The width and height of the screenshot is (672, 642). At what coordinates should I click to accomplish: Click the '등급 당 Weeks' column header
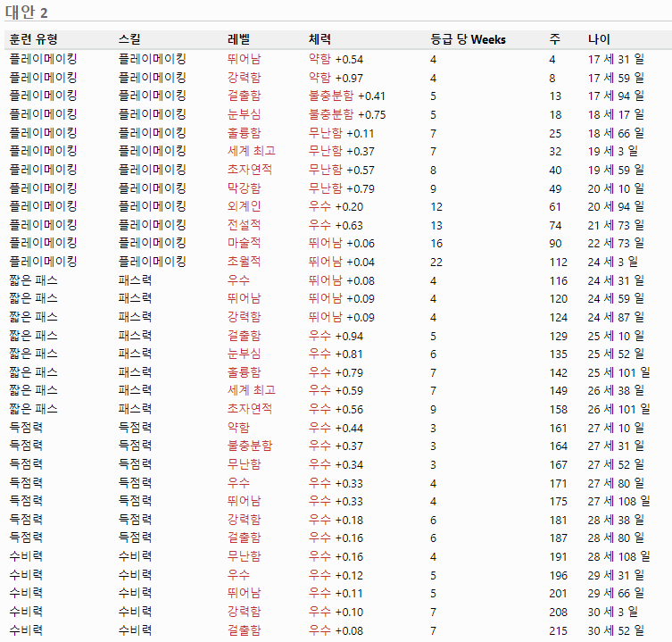pos(468,39)
